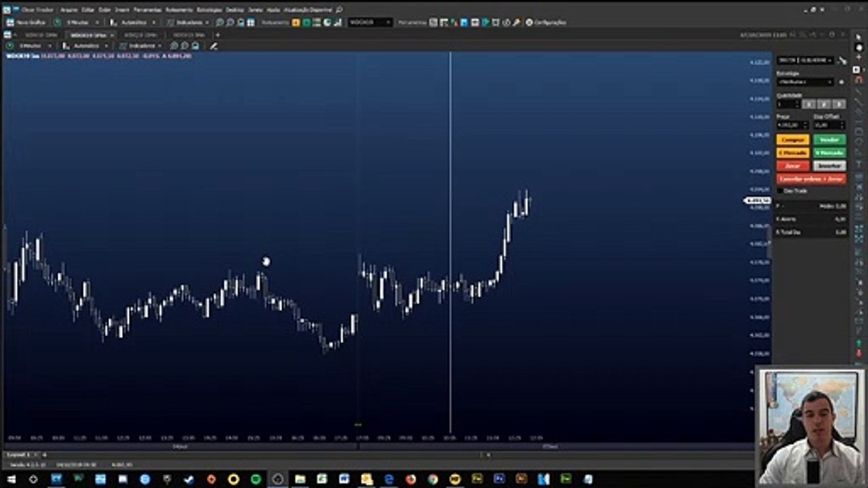Click the key icon on the toolbar
The height and width of the screenshot is (488, 868).
click(x=517, y=22)
